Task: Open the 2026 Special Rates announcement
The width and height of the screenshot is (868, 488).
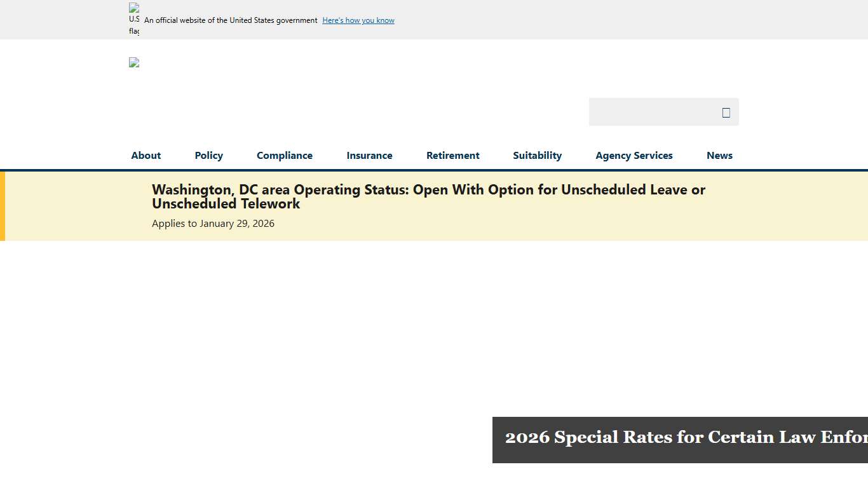Action: click(x=680, y=437)
